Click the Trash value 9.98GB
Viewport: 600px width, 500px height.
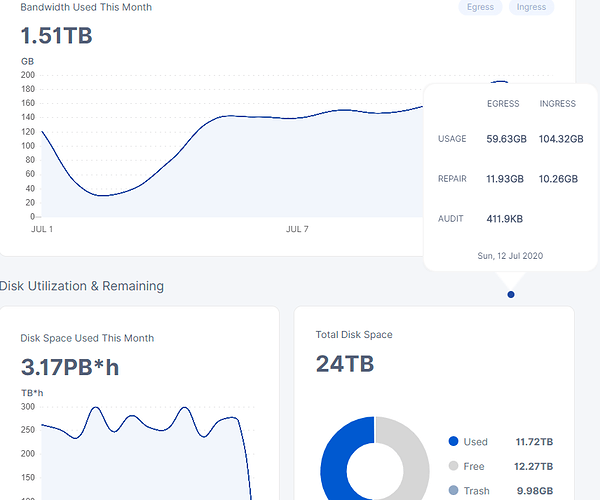tap(535, 491)
